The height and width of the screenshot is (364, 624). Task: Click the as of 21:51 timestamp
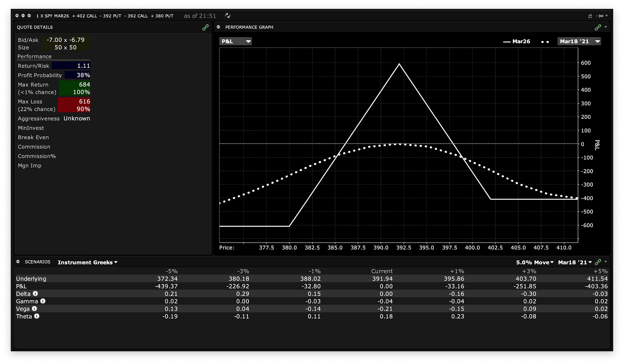tap(200, 16)
